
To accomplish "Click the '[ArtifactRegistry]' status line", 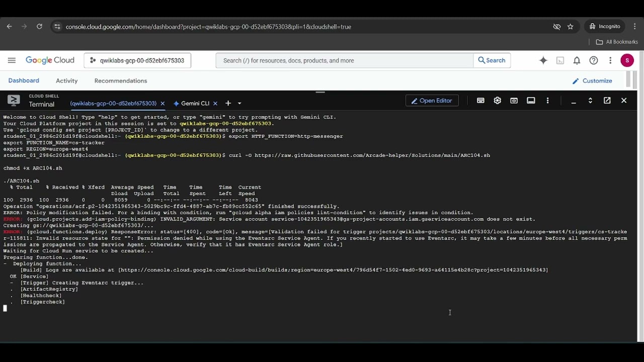I will [x=49, y=289].
